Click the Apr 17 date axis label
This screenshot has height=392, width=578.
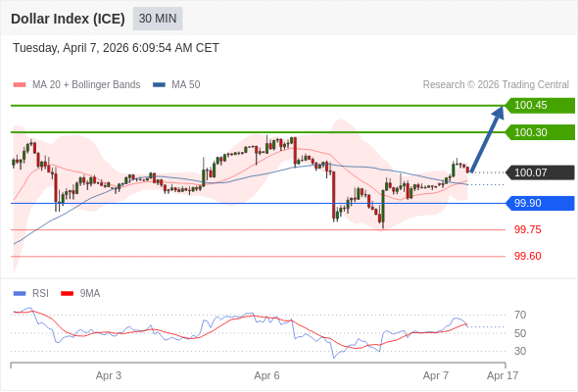[503, 375]
